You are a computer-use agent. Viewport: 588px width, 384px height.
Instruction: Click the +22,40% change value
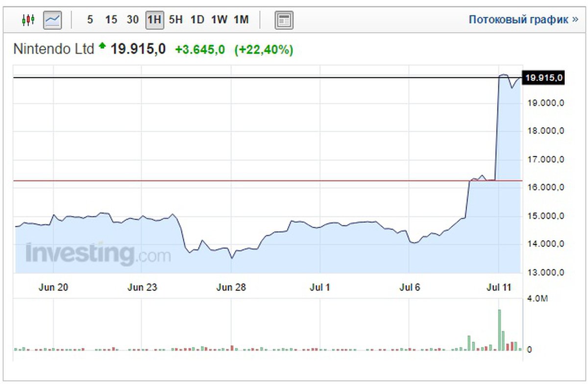point(264,49)
